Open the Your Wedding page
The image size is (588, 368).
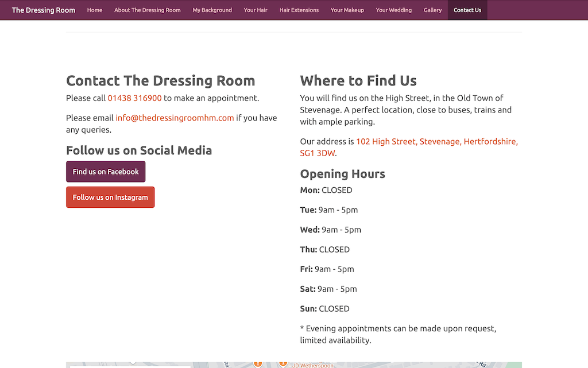(393, 10)
